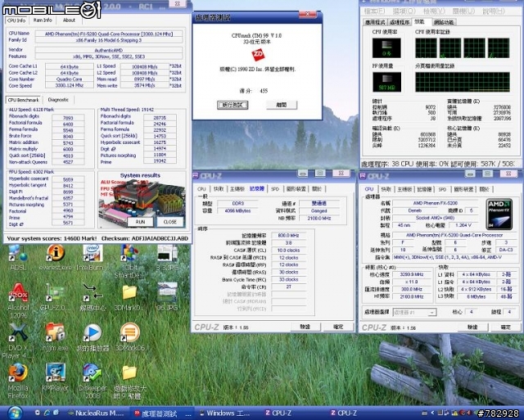Click the Windows Start orb
Image resolution: width=524 pixels, height=420 pixels.
tap(15, 413)
